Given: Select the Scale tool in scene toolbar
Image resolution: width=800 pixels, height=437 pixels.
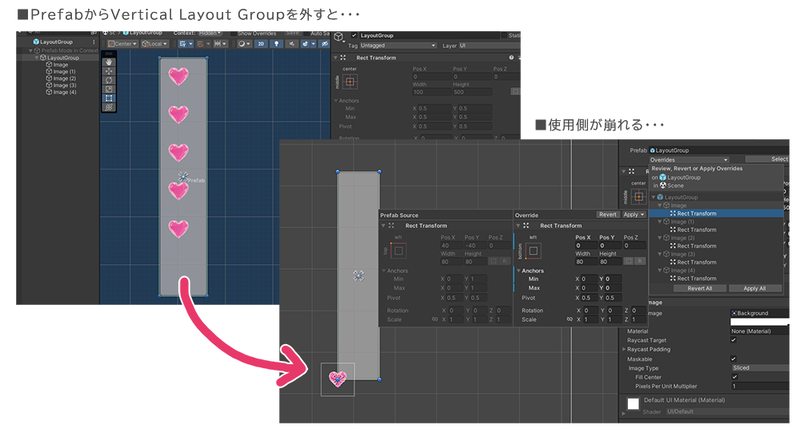Looking at the screenshot, I should tap(109, 89).
